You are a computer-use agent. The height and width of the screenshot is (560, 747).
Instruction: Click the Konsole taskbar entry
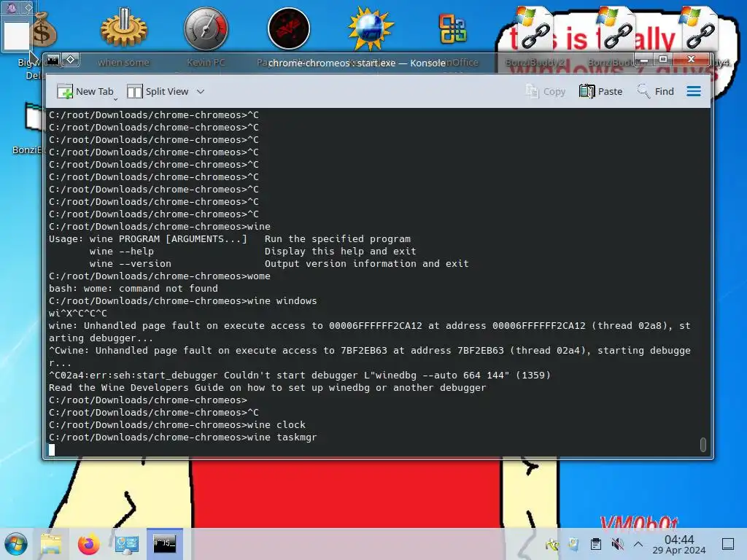click(165, 544)
